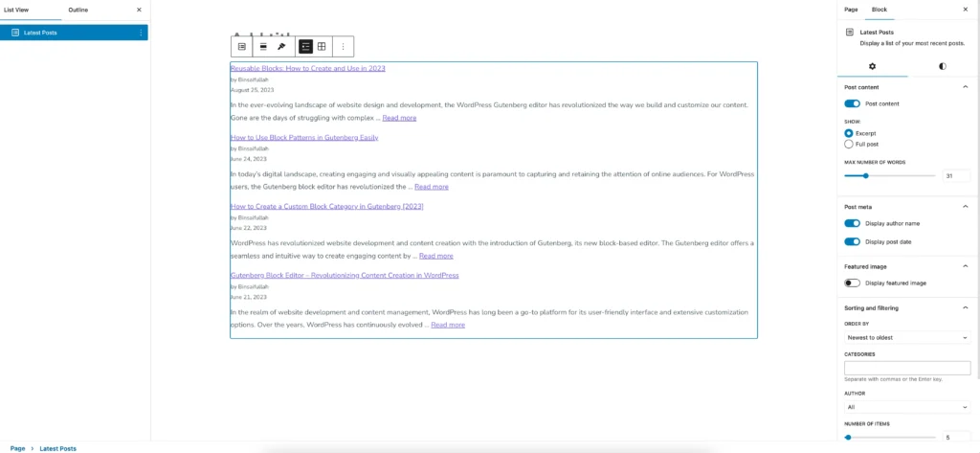Click the pin-shaped icon in block toolbar
Image resolution: width=980 pixels, height=453 pixels.
tap(281, 46)
